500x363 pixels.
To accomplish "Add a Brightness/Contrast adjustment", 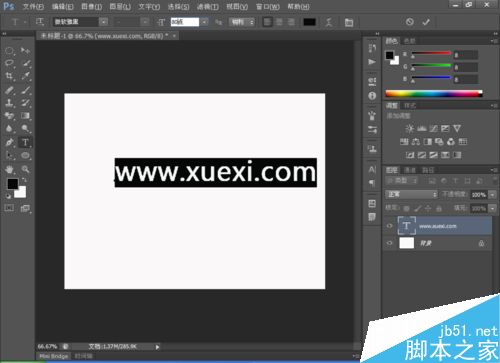I will [x=410, y=129].
